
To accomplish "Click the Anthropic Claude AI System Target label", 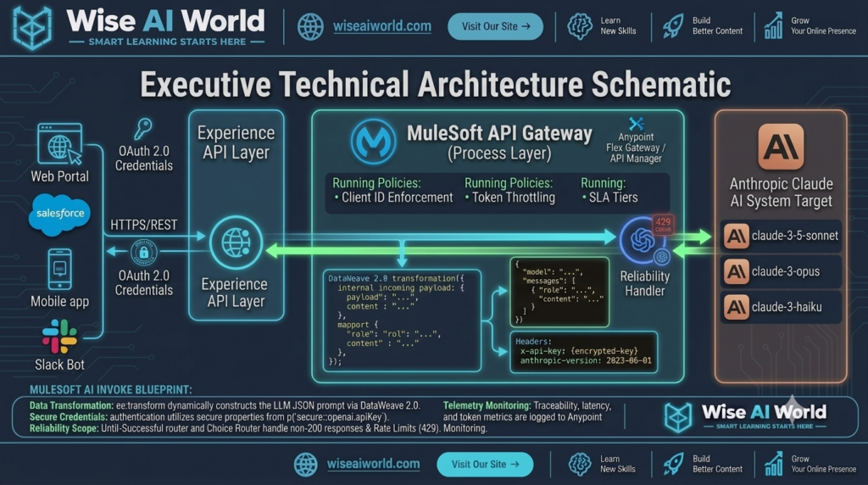I will tap(781, 192).
